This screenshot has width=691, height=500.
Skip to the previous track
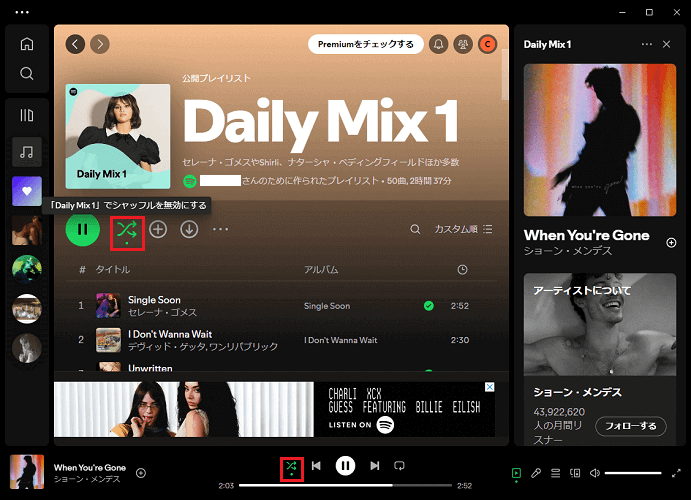coord(316,466)
